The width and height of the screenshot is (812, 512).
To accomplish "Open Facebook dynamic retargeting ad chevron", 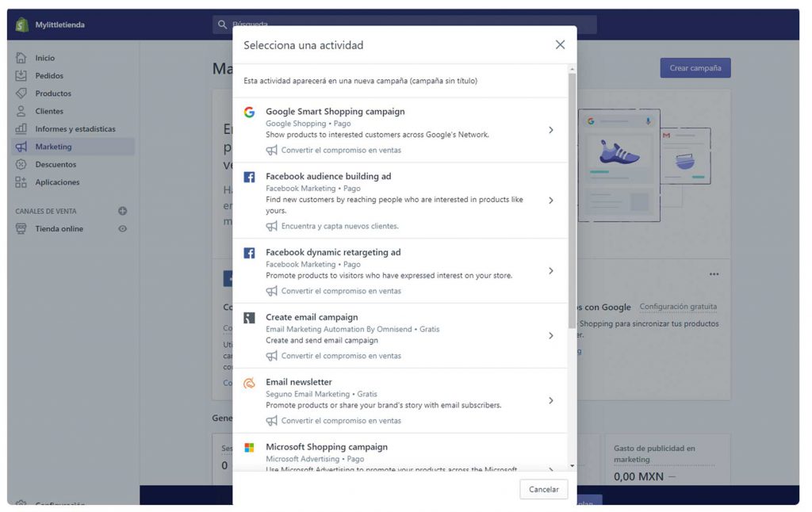I will (551, 271).
